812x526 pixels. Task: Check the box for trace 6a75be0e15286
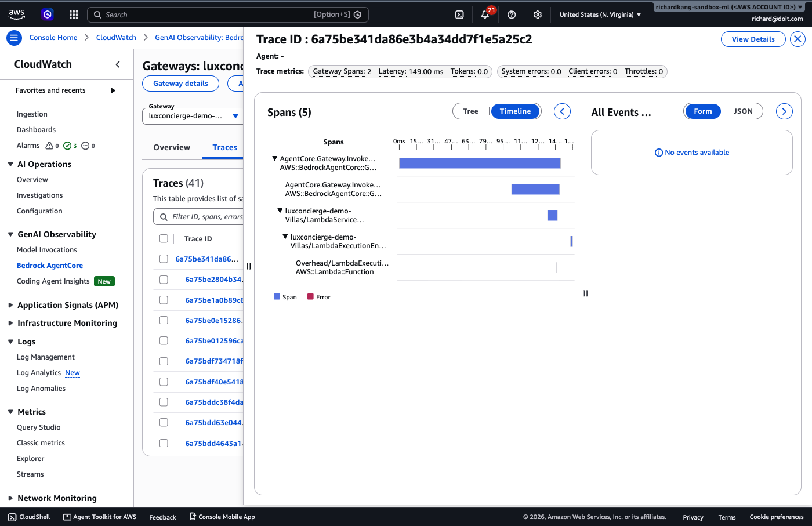164,320
